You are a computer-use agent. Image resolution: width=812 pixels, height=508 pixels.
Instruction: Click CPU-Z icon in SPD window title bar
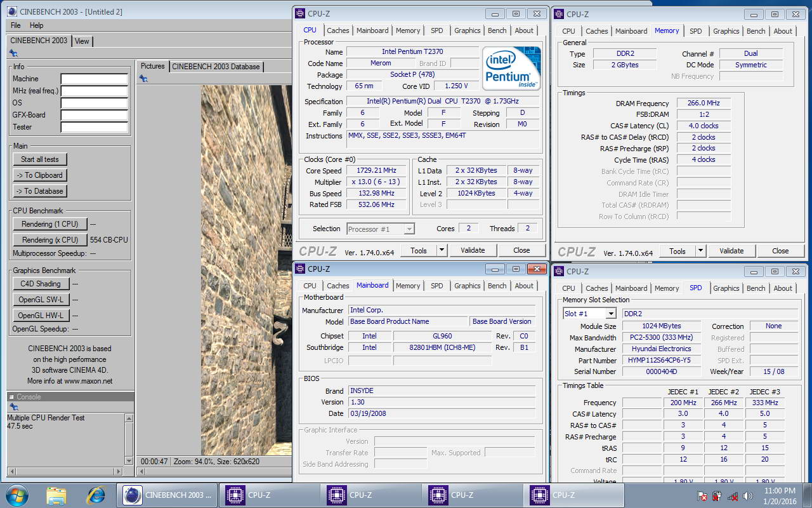(559, 271)
